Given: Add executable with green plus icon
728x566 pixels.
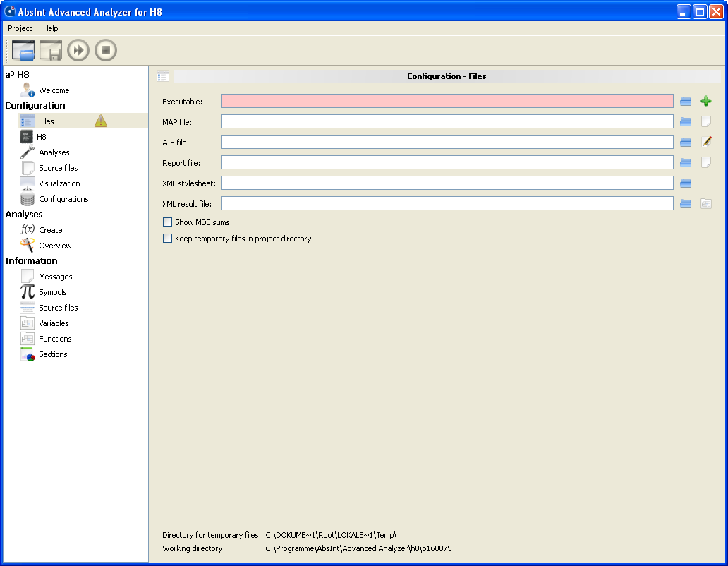Looking at the screenshot, I should (706, 101).
